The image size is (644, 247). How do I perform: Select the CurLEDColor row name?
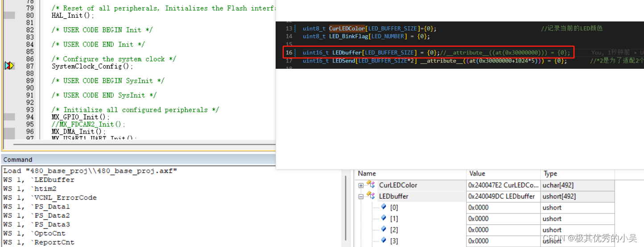(398, 185)
